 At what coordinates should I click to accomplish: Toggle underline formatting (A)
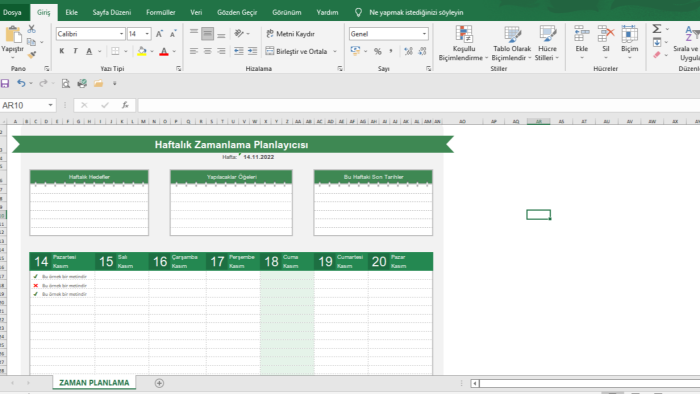pyautogui.click(x=89, y=51)
